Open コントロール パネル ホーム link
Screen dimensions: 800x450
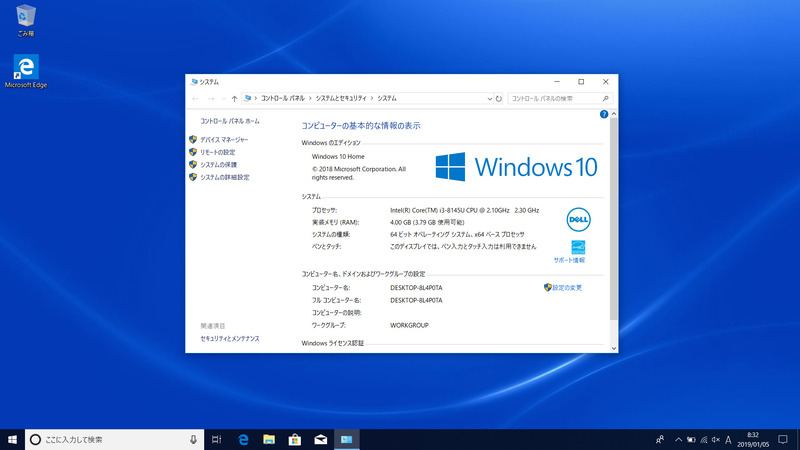(x=230, y=121)
